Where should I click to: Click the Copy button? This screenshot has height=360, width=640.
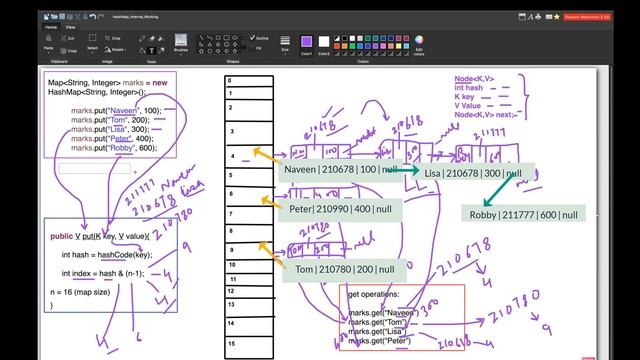click(68, 51)
